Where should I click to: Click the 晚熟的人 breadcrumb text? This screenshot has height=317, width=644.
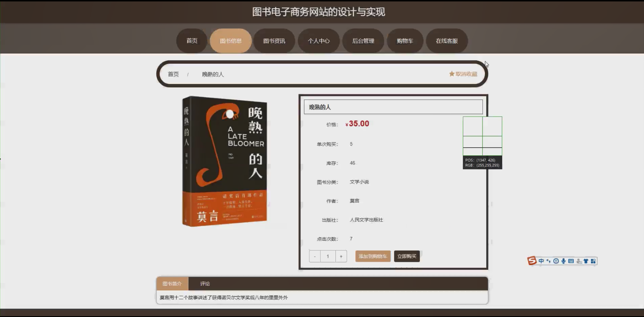coord(213,74)
